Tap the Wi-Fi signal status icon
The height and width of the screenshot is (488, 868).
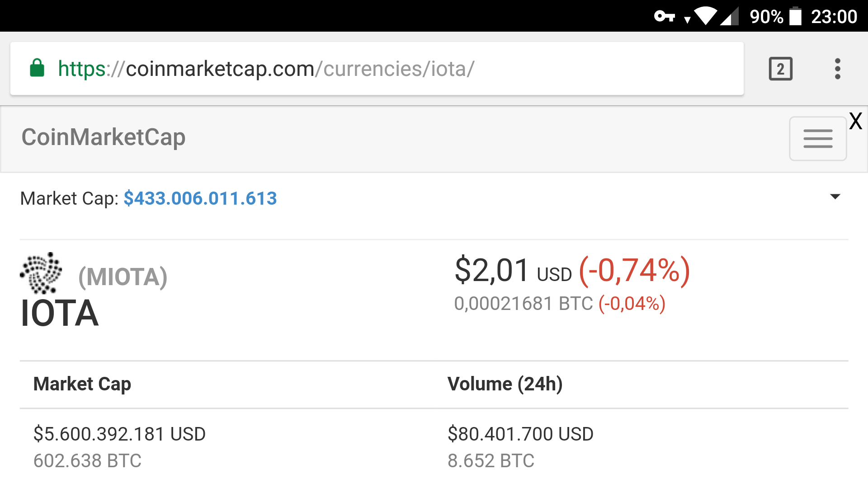[705, 16]
